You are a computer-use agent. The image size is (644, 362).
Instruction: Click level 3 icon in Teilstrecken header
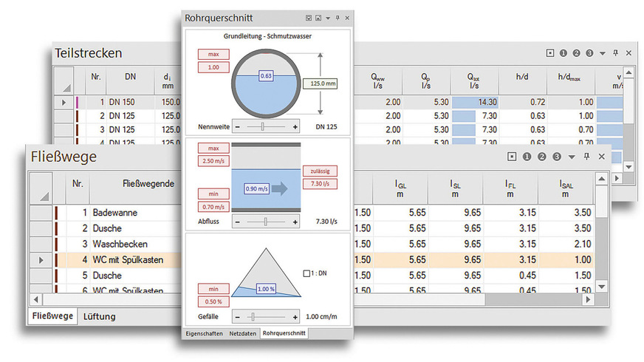tap(589, 53)
